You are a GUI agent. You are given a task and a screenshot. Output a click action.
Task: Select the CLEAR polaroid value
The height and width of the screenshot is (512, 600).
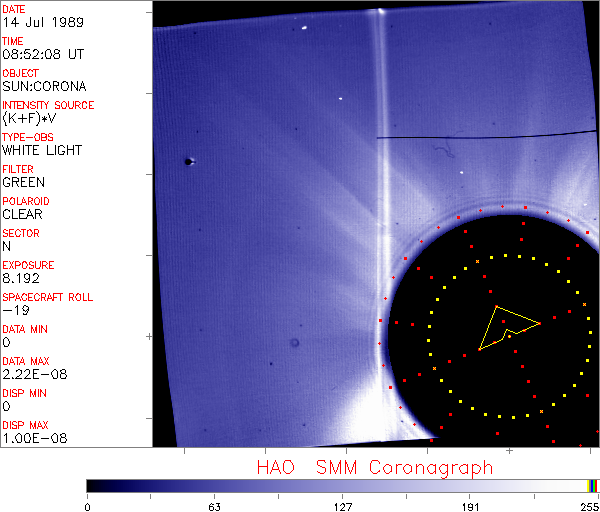[x=23, y=215]
